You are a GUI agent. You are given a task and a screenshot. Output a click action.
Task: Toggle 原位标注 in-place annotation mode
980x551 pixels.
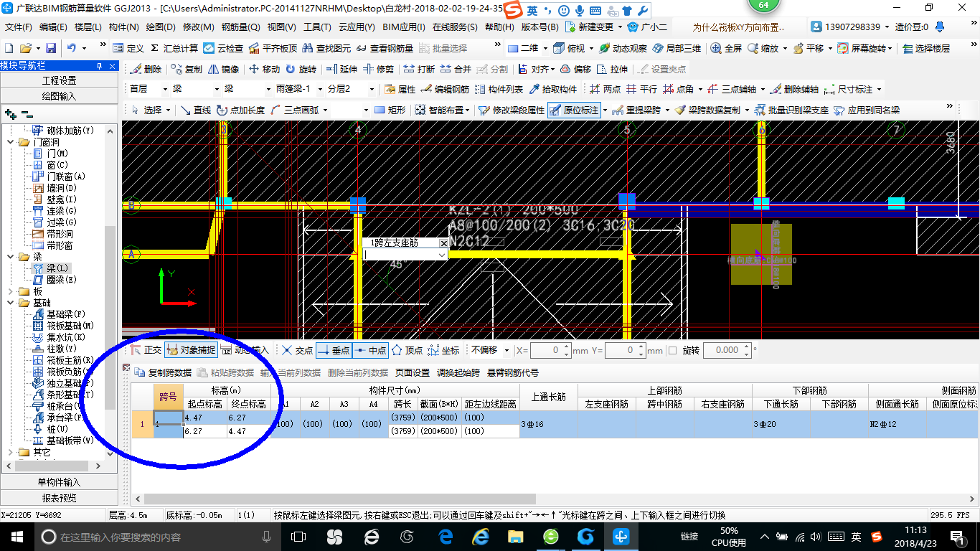pos(574,110)
